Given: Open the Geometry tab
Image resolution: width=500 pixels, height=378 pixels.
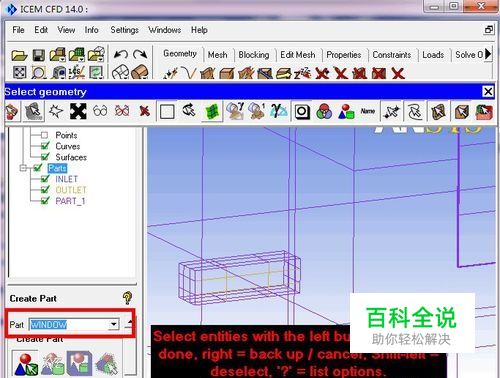Looking at the screenshot, I should click(180, 54).
